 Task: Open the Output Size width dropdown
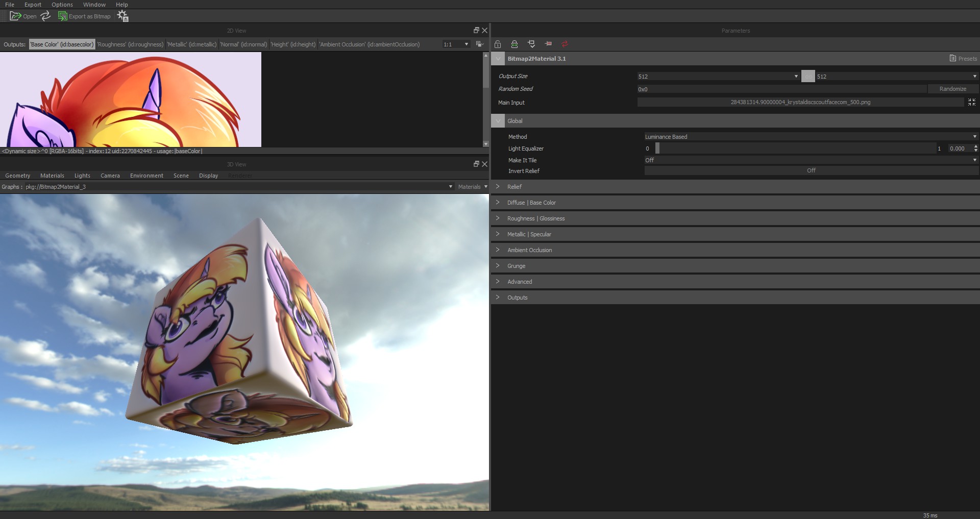pos(718,77)
